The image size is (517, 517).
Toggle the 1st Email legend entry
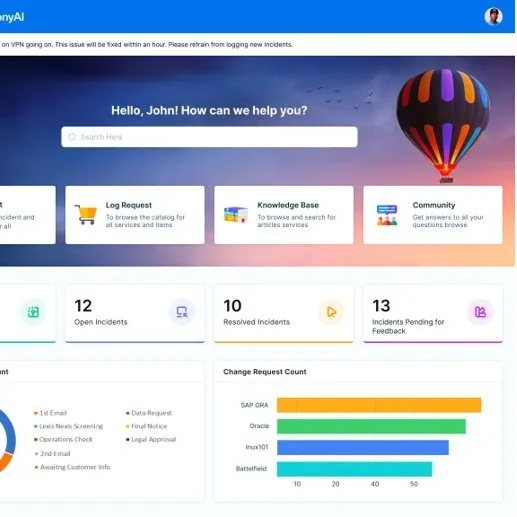click(x=50, y=413)
